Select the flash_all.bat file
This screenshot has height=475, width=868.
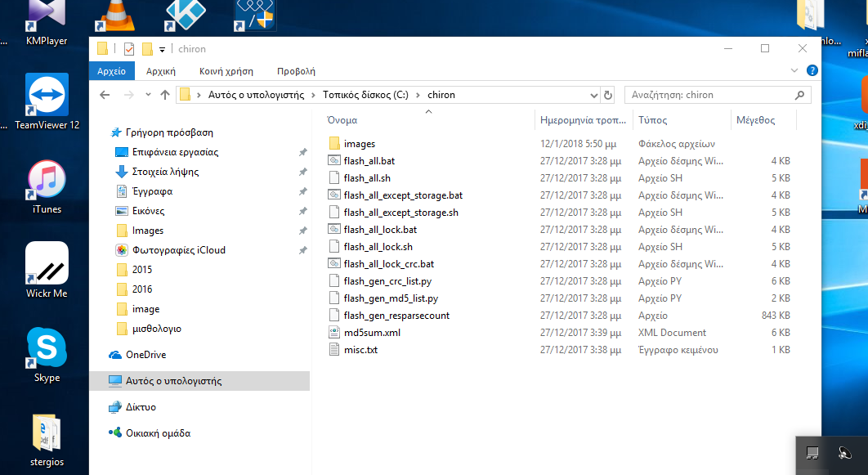[x=369, y=161]
